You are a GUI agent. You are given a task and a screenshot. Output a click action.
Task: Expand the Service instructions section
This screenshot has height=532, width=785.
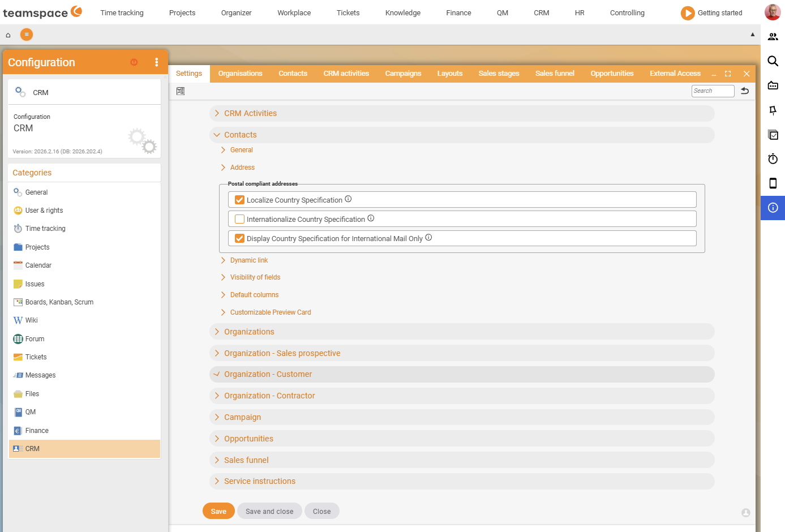(x=462, y=481)
